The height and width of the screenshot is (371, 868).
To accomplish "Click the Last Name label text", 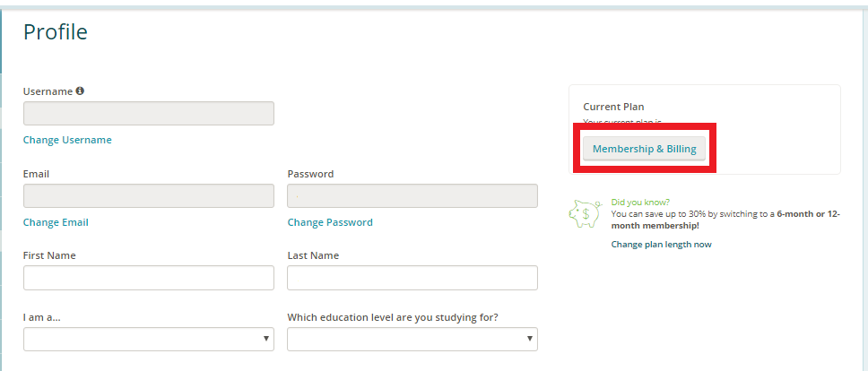I will pos(313,255).
